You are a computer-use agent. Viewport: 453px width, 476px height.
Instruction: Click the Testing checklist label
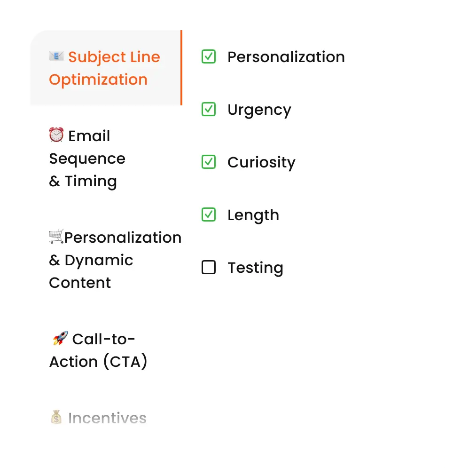(255, 268)
